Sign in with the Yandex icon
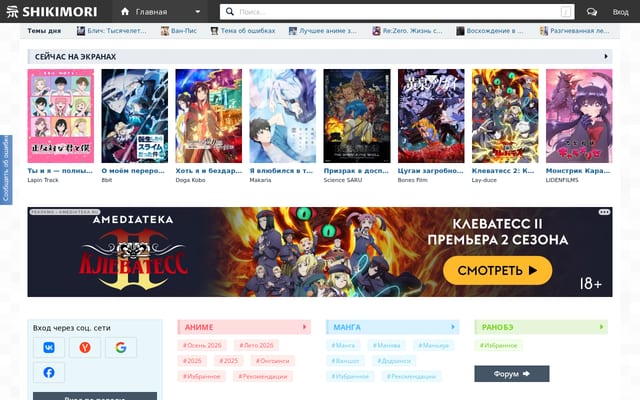 click(84, 347)
